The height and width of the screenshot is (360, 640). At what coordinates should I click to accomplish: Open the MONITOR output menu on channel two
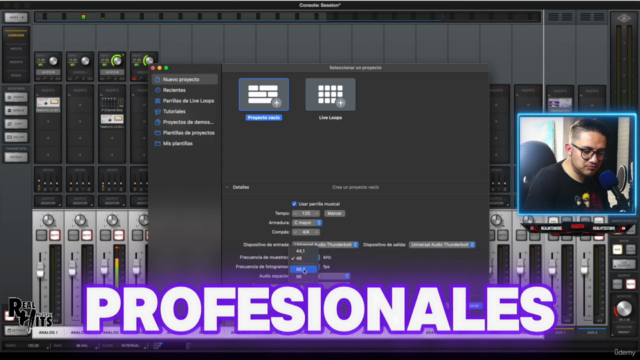tap(80, 201)
